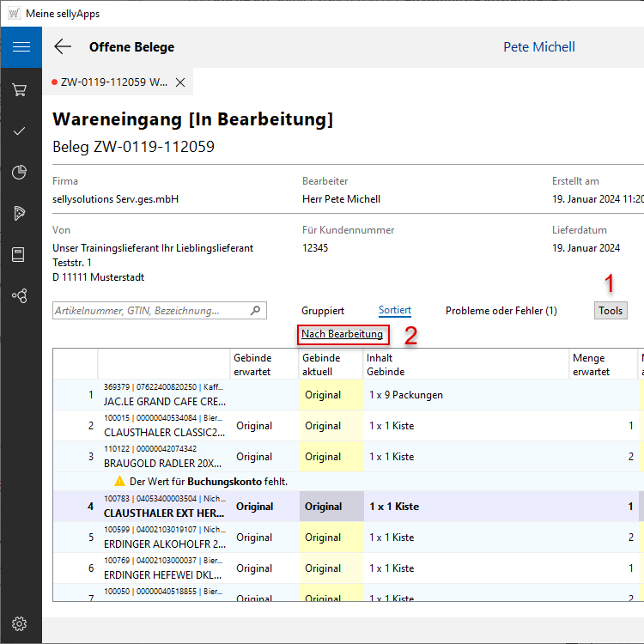
Task: Open the book icon in sidebar
Action: click(20, 254)
